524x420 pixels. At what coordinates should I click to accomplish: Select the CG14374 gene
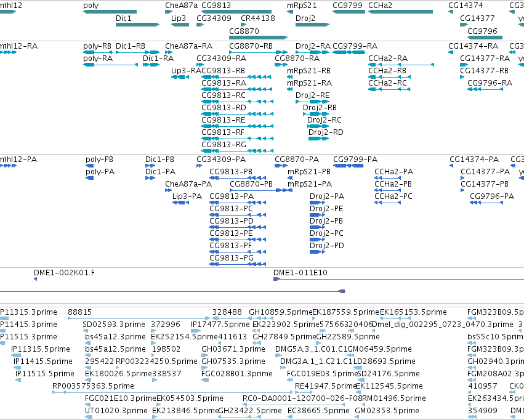pos(451,12)
